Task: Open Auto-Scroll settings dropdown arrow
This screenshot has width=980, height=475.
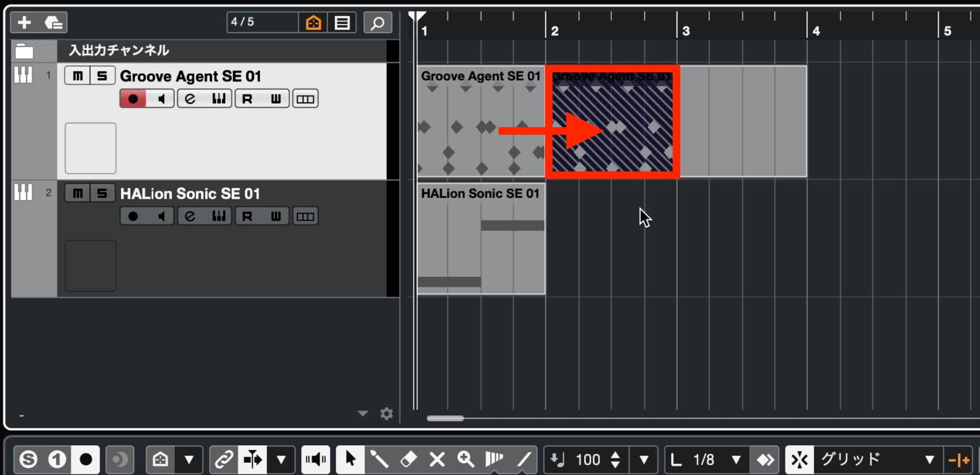Action: [281, 458]
